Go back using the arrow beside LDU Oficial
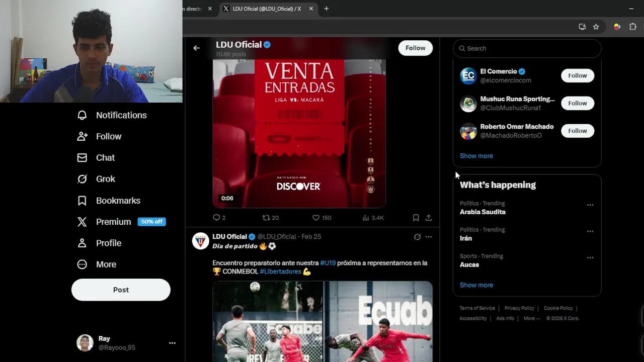 (x=196, y=48)
